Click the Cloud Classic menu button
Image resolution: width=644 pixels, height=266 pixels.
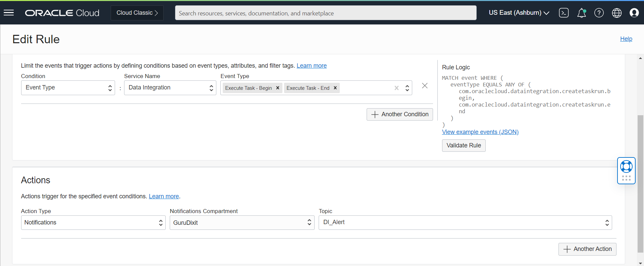(x=137, y=13)
